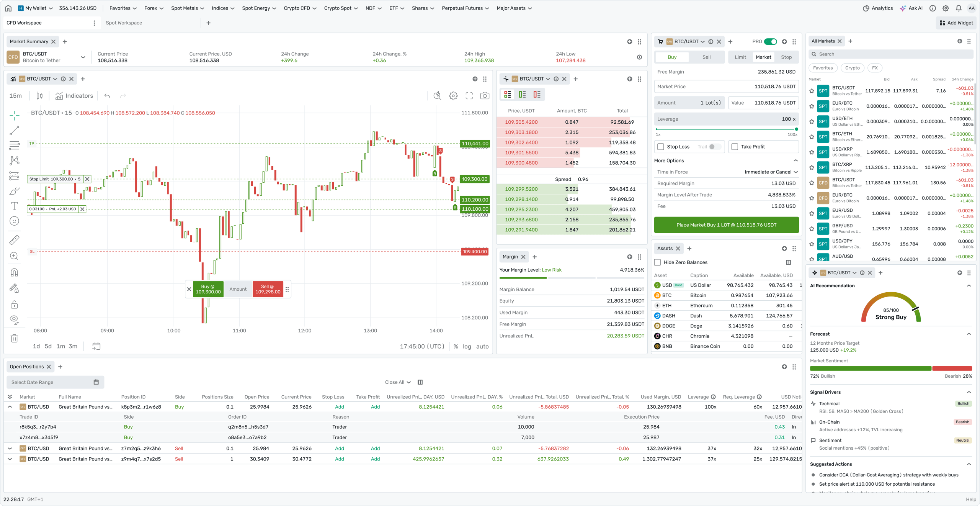Enable the Stop Loss checkbox
This screenshot has height=506, width=980.
(661, 147)
